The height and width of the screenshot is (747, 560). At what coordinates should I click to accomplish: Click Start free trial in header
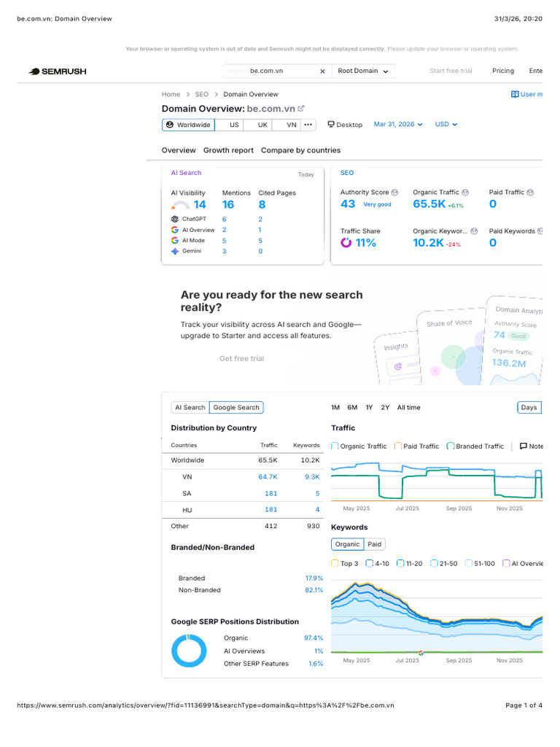click(451, 71)
